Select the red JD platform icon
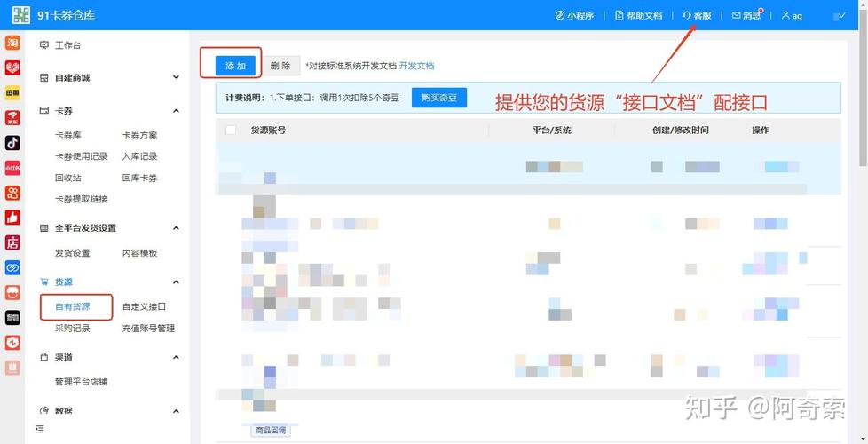 12,118
